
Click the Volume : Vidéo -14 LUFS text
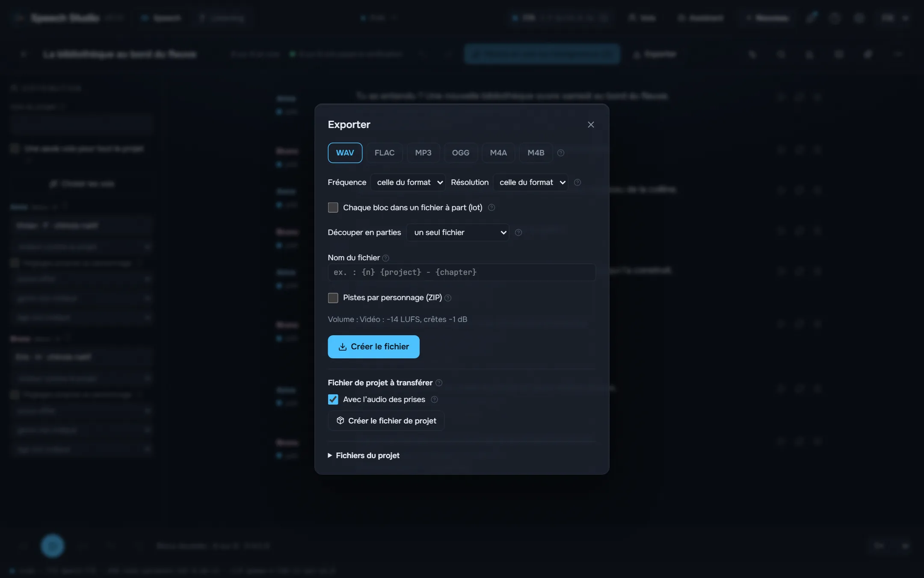397,319
